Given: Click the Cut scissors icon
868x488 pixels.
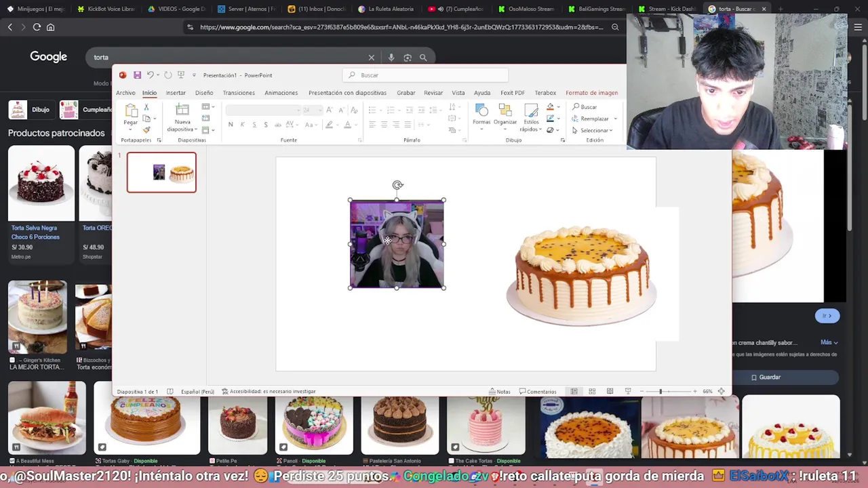Looking at the screenshot, I should point(146,107).
